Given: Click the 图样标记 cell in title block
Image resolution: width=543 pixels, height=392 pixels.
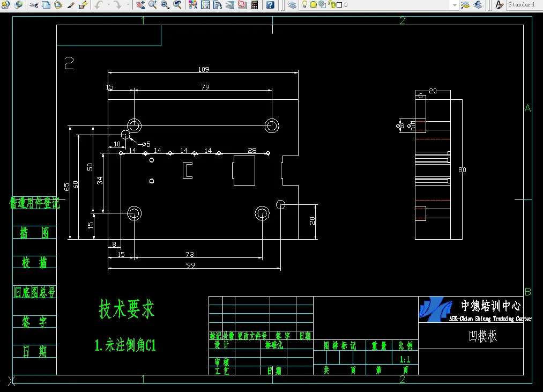Looking at the screenshot, I should [x=340, y=345].
